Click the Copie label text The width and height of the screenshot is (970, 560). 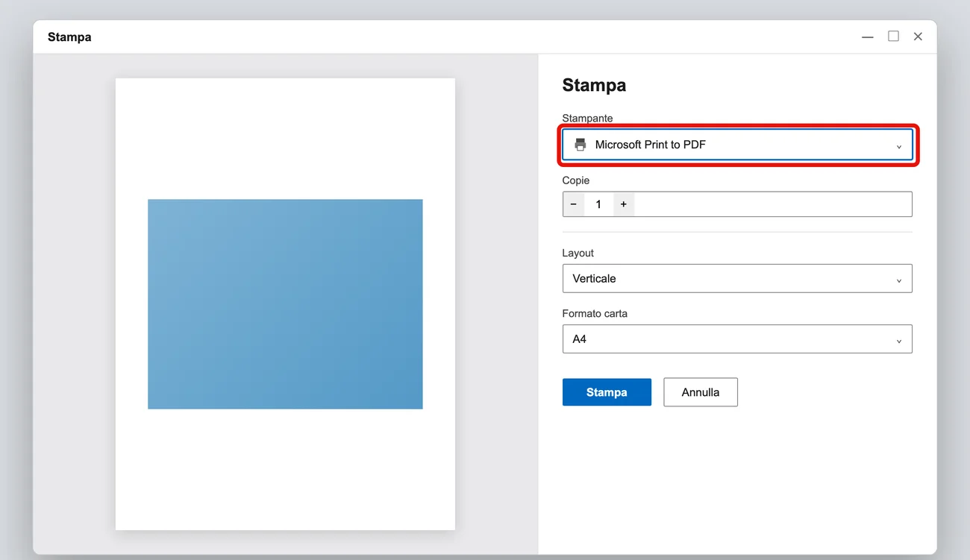click(x=576, y=180)
